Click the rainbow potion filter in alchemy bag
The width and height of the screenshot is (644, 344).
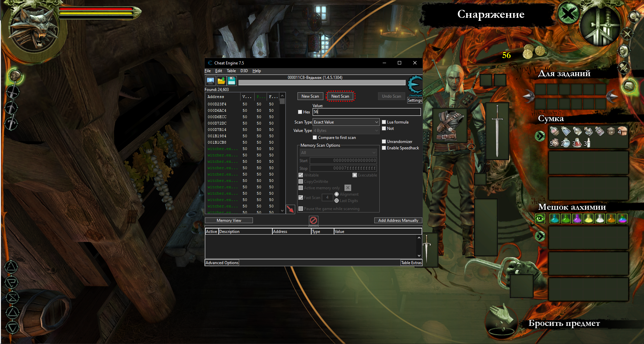[x=623, y=219]
